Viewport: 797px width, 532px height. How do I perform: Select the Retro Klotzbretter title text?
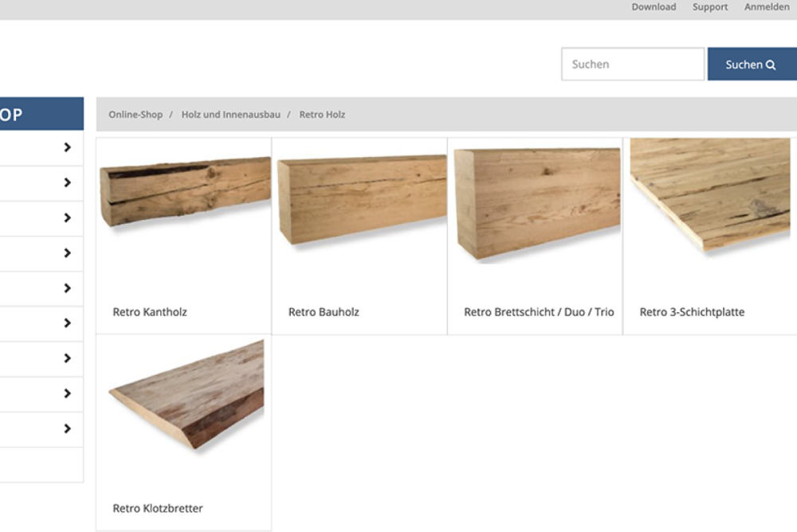pos(158,508)
